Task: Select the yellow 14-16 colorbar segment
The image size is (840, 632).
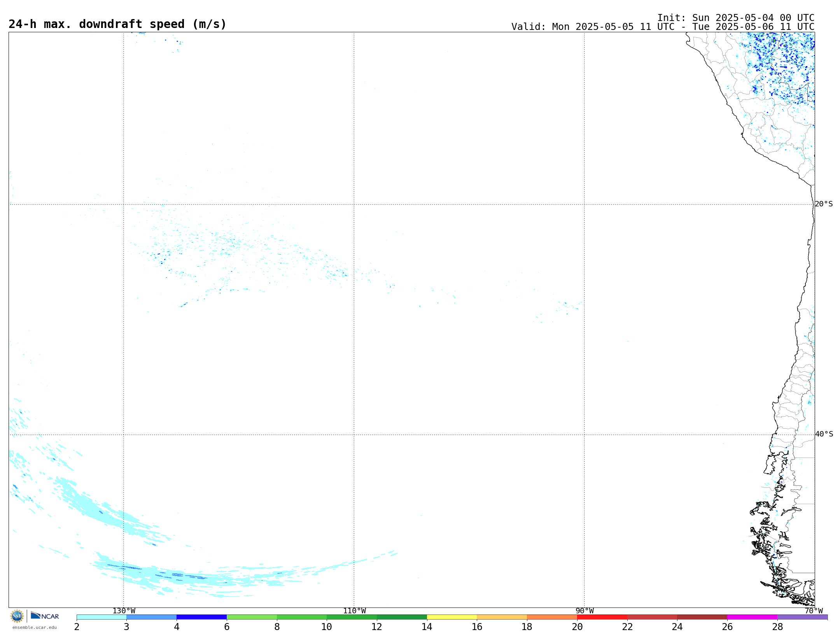Action: pos(452,617)
